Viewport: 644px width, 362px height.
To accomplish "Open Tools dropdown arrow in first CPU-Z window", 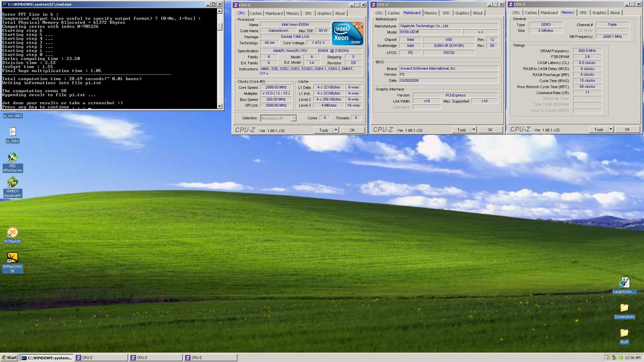I will point(336,130).
